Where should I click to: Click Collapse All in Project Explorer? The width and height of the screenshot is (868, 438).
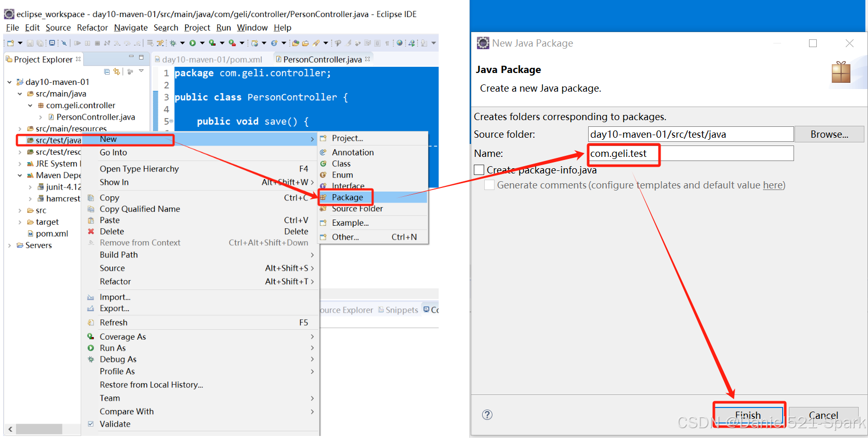tap(107, 71)
